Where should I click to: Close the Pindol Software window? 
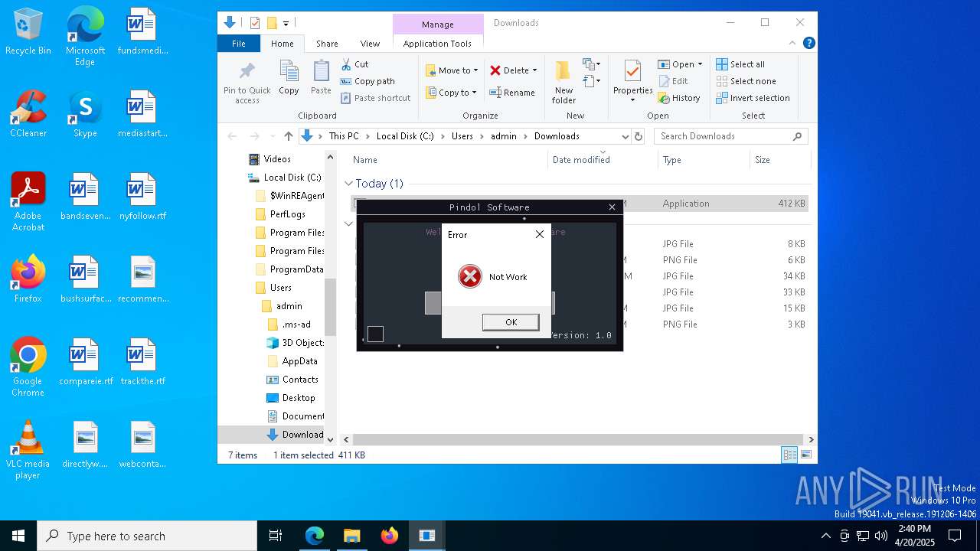(x=612, y=207)
